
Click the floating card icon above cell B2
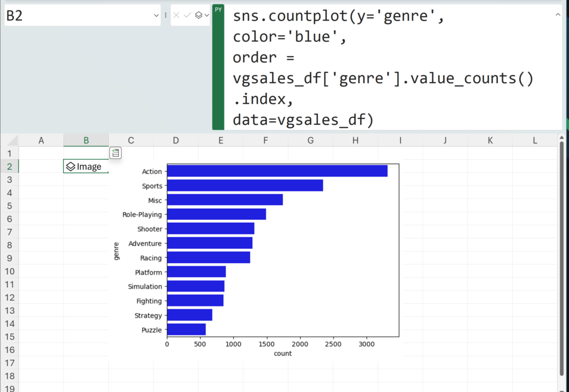(x=115, y=153)
